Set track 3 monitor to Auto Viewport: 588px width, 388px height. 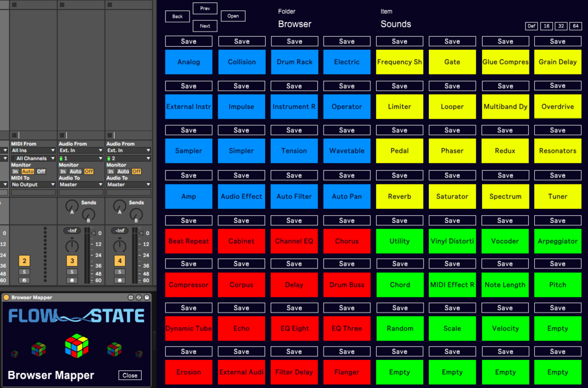pyautogui.click(x=75, y=171)
